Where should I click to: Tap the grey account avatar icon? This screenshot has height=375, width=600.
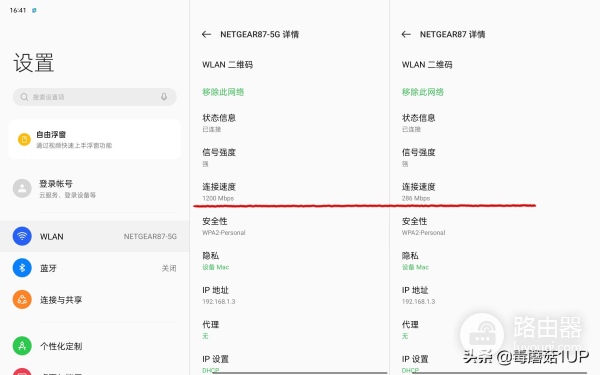[22, 188]
